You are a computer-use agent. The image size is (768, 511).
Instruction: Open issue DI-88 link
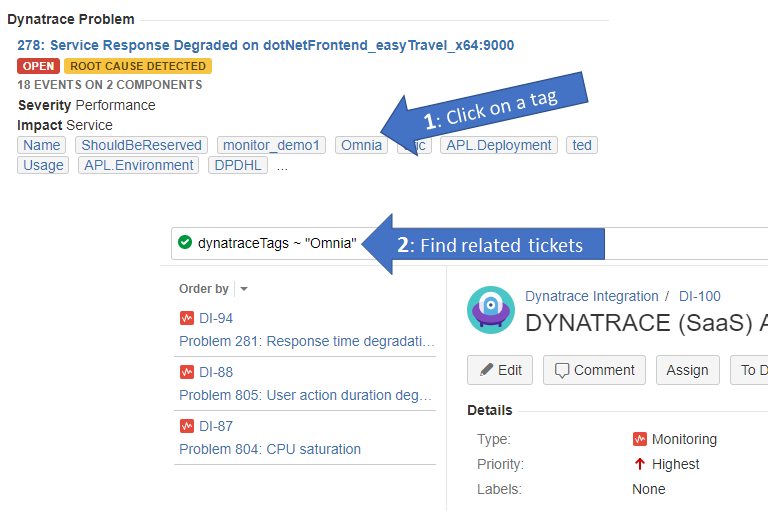pyautogui.click(x=216, y=372)
